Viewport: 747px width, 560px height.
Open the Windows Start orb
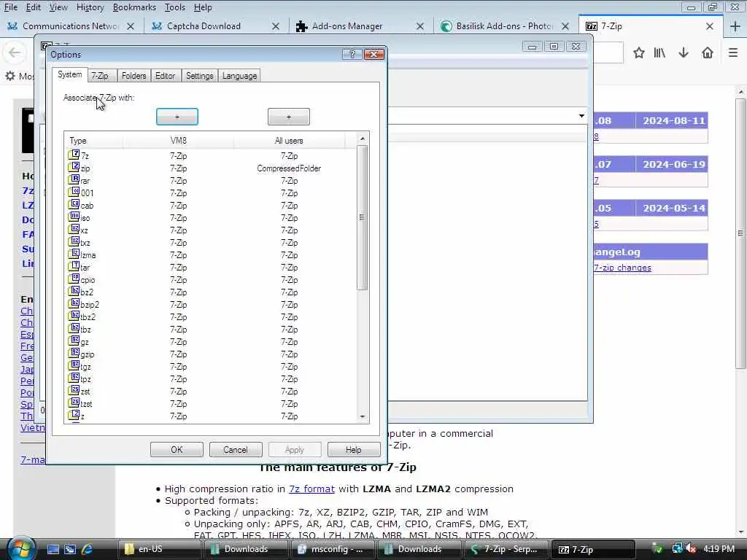(x=20, y=549)
